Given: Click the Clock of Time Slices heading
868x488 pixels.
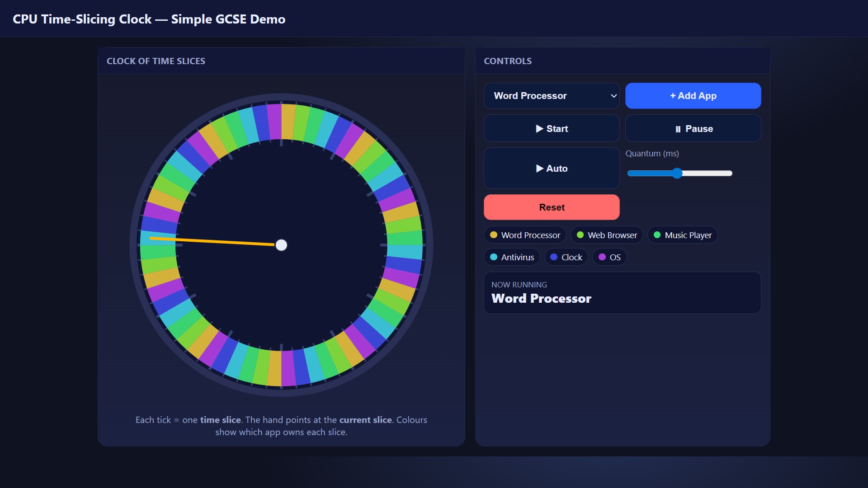Looking at the screenshot, I should (x=156, y=61).
